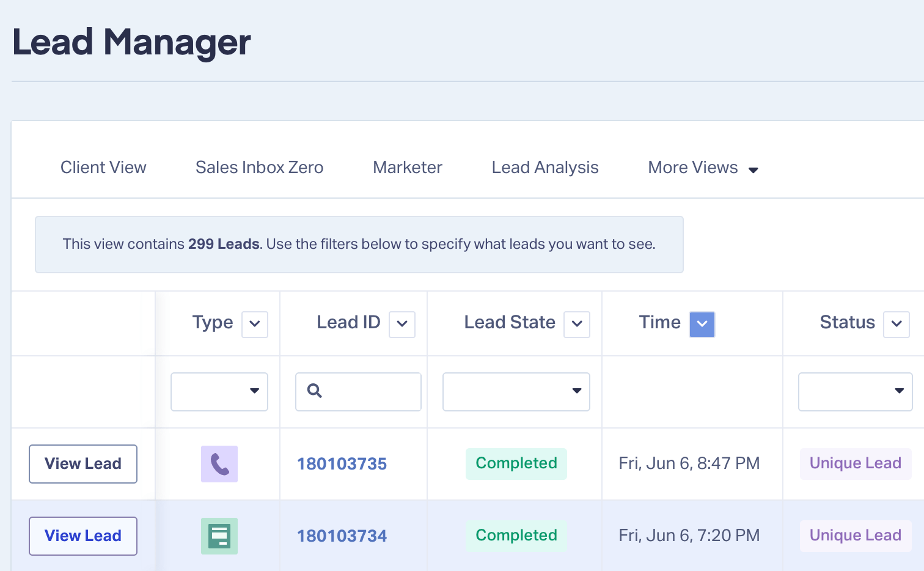Click the Status column header label
The image size is (924, 571).
point(848,322)
